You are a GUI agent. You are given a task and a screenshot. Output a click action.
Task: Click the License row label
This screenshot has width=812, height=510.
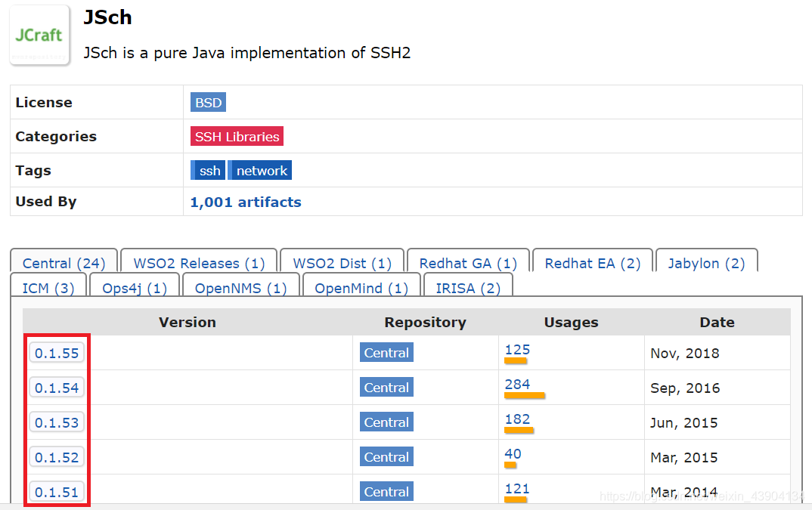coord(44,103)
